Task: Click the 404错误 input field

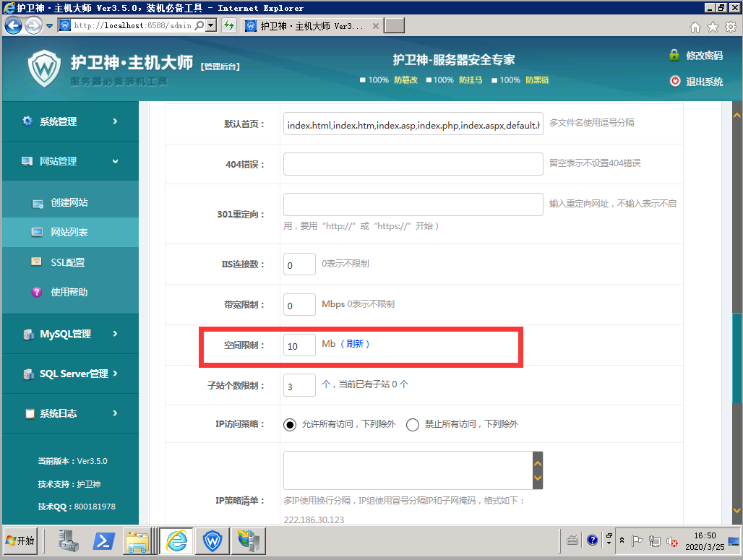Action: [x=413, y=164]
